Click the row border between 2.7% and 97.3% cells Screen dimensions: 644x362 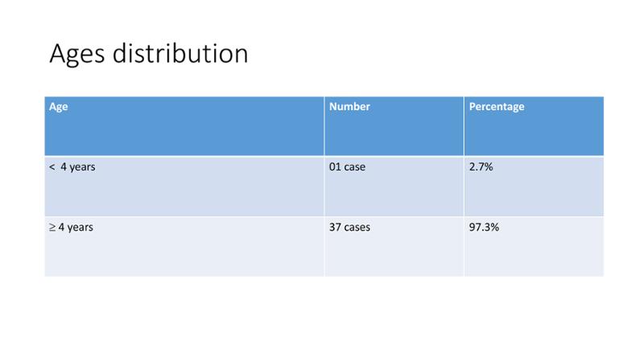534,216
